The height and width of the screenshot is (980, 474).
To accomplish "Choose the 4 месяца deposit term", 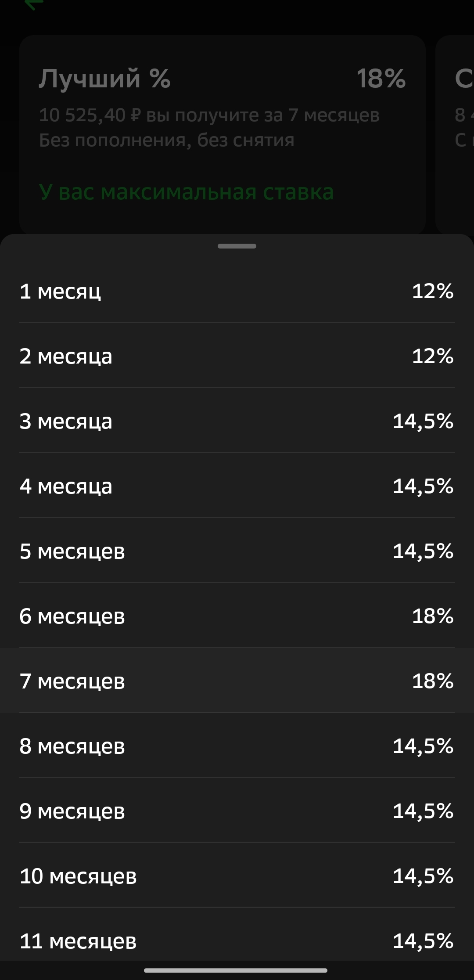I will pos(237,486).
